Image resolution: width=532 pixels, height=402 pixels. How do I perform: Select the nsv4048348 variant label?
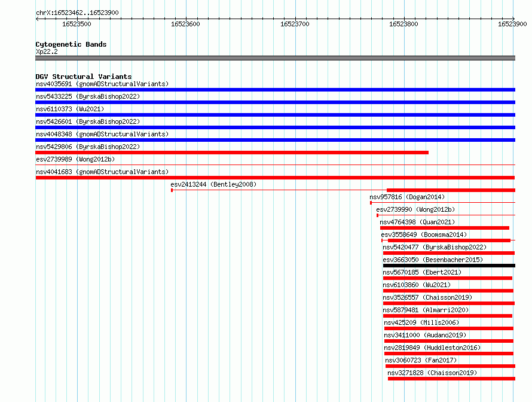click(x=102, y=134)
